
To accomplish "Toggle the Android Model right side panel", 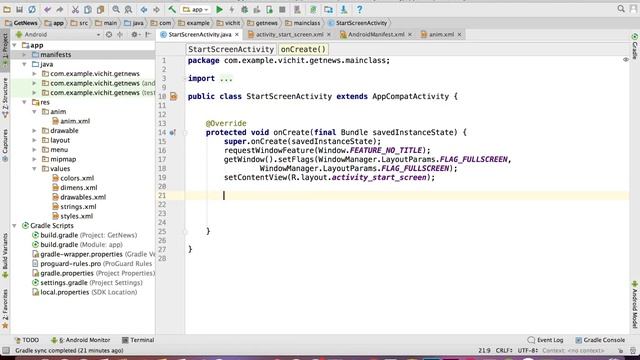I will pos(635,304).
